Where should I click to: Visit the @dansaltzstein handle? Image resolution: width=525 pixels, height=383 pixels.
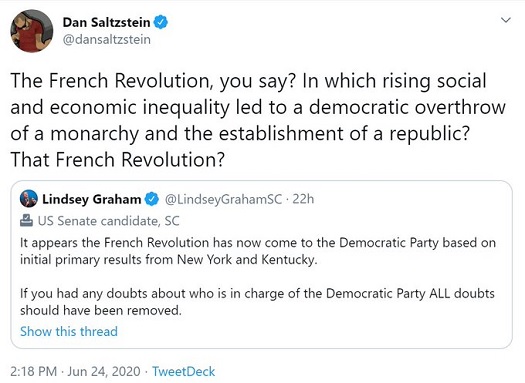coord(106,40)
